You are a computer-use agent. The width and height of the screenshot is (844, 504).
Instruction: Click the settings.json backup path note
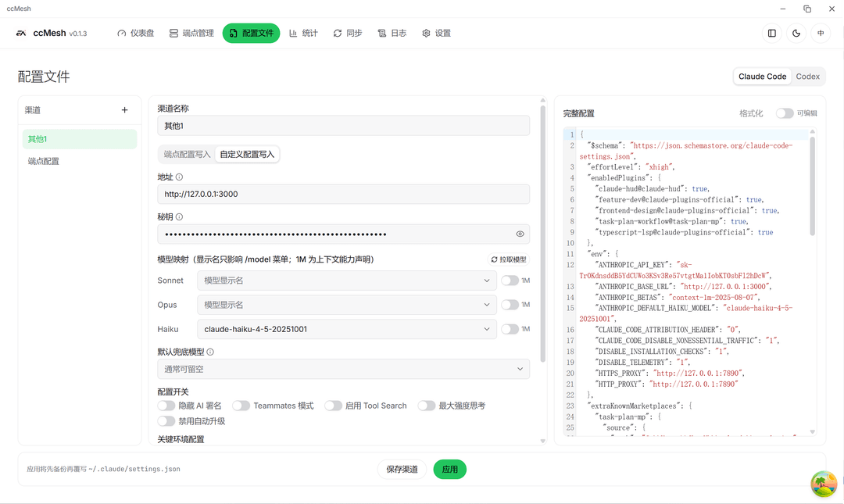[x=103, y=469]
